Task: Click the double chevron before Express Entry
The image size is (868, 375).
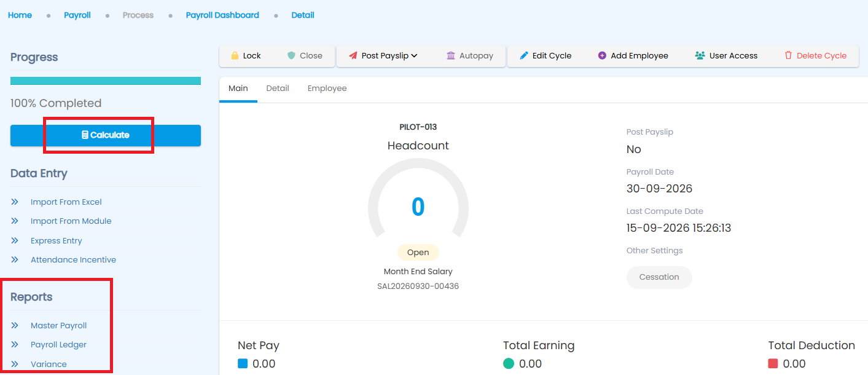Action: click(x=15, y=240)
